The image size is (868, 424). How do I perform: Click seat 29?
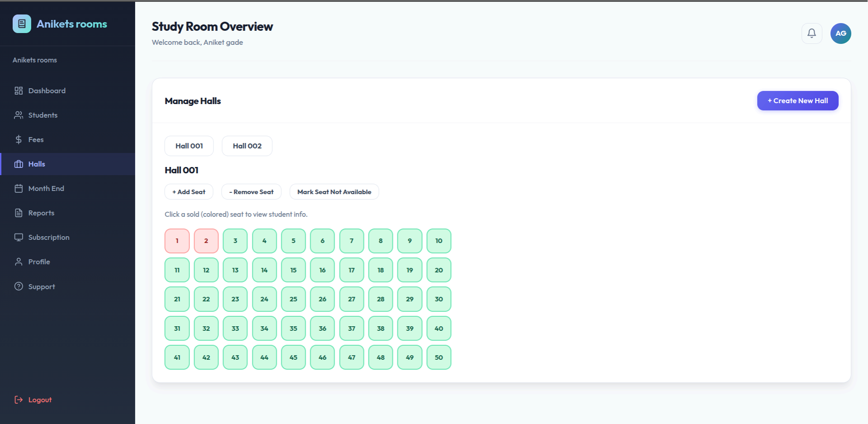[410, 299]
